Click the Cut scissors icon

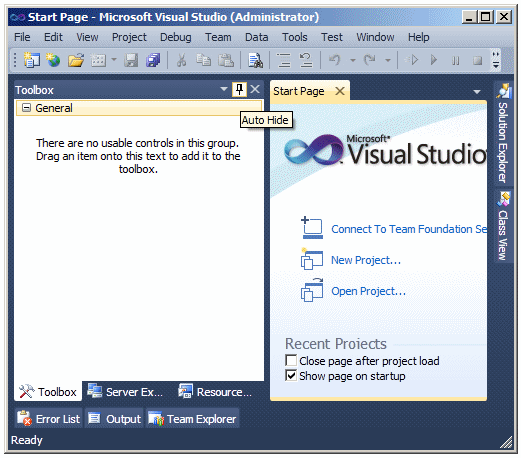click(x=181, y=60)
